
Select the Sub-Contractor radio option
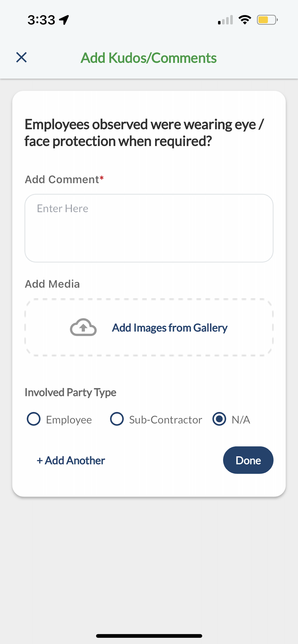pos(117,419)
